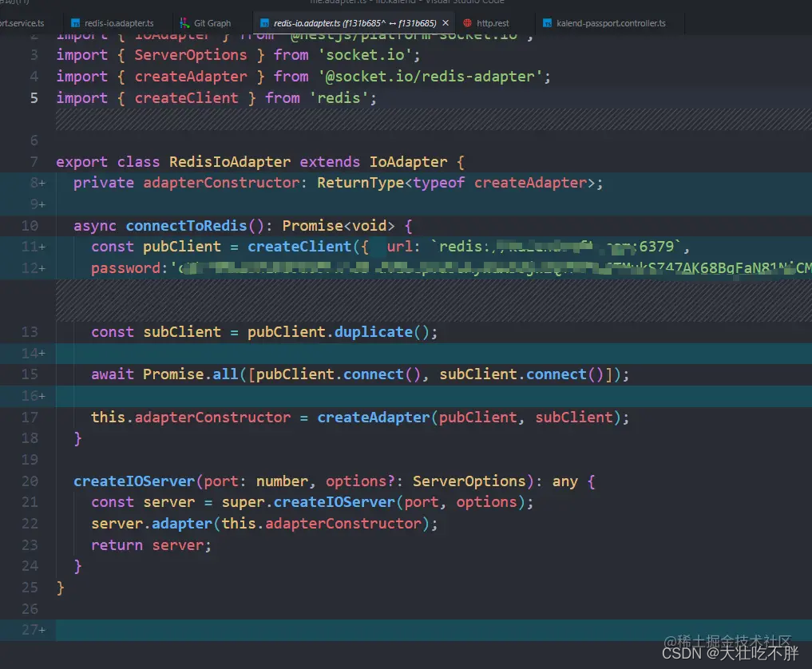
Task: Click 'Promise' in await Promise.all on line 15
Action: click(x=173, y=374)
